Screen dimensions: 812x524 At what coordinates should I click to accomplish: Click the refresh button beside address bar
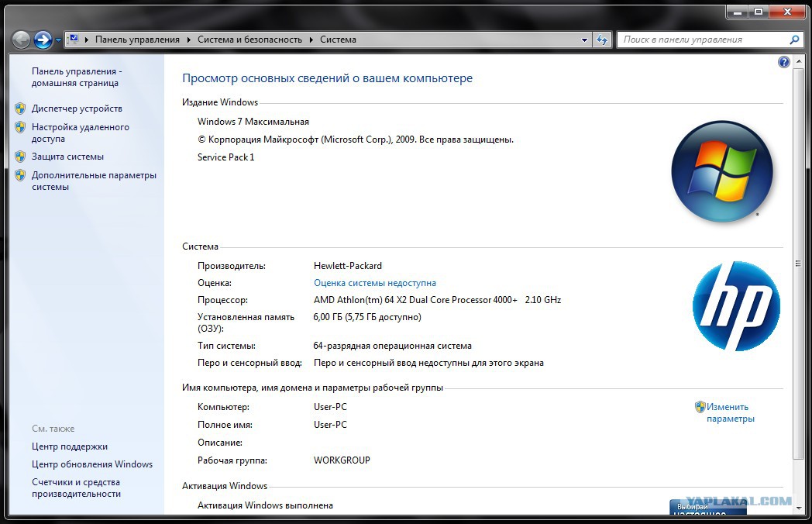pos(603,40)
